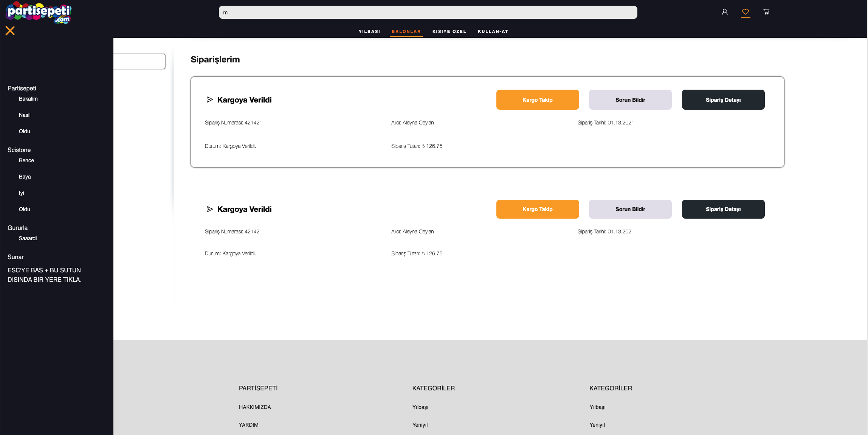Open the shopping cart icon
This screenshot has width=868, height=435.
pos(766,12)
